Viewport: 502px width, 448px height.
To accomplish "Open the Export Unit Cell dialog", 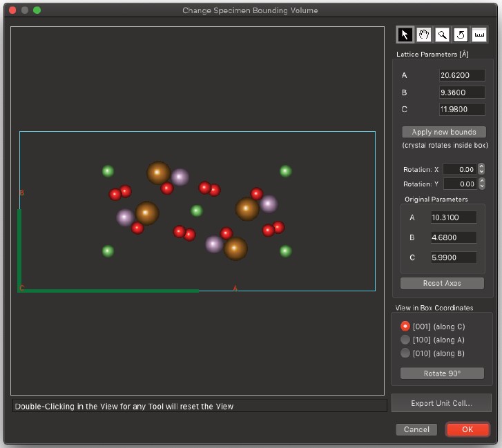I will pos(441,403).
